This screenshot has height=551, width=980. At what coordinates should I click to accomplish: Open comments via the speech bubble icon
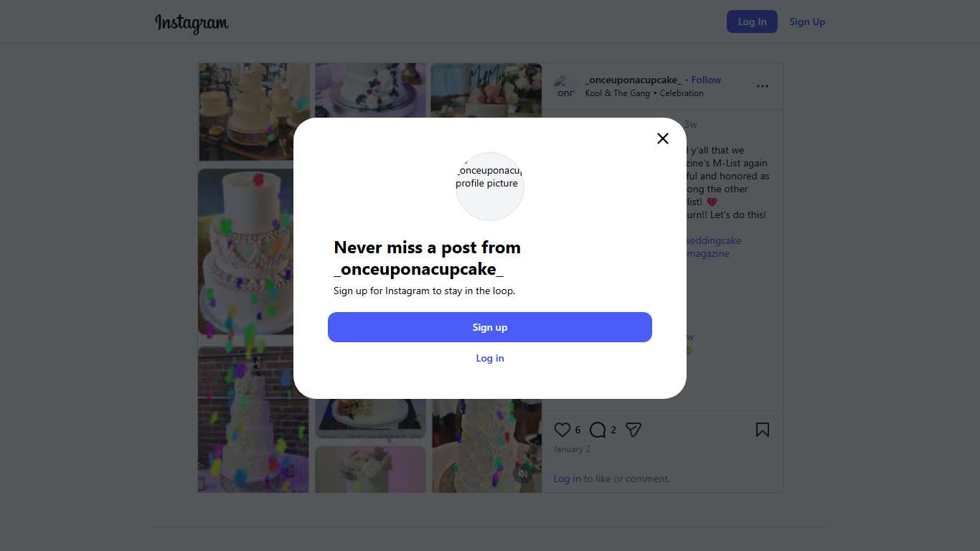pos(597,430)
